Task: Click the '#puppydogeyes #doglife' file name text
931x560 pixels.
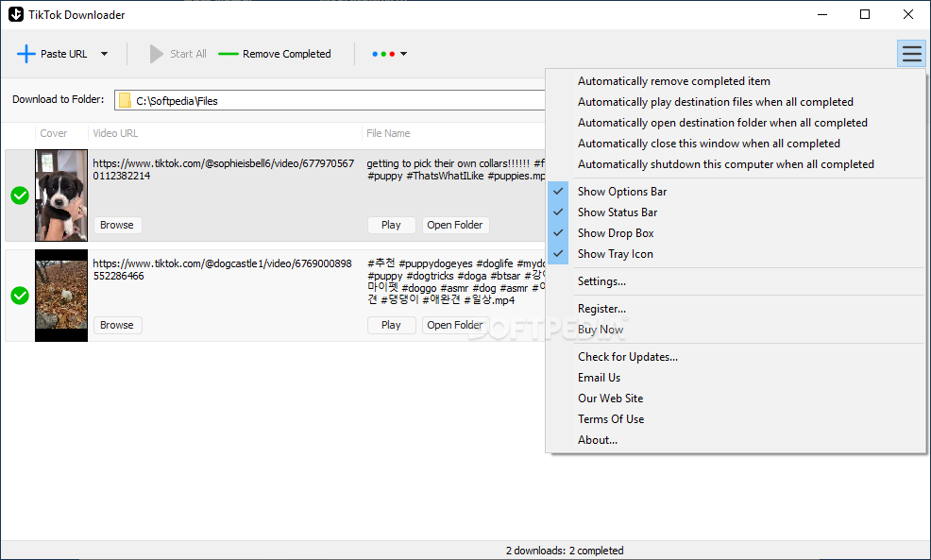Action: 455,281
